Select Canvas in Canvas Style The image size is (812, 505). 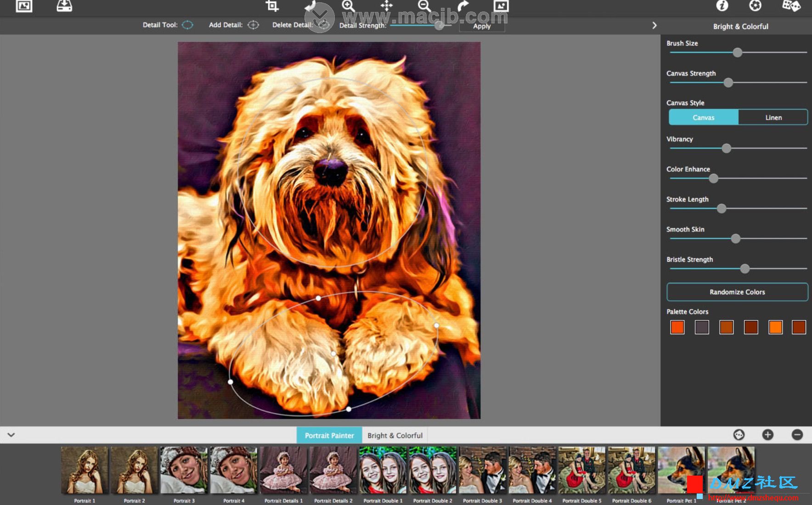pyautogui.click(x=704, y=118)
